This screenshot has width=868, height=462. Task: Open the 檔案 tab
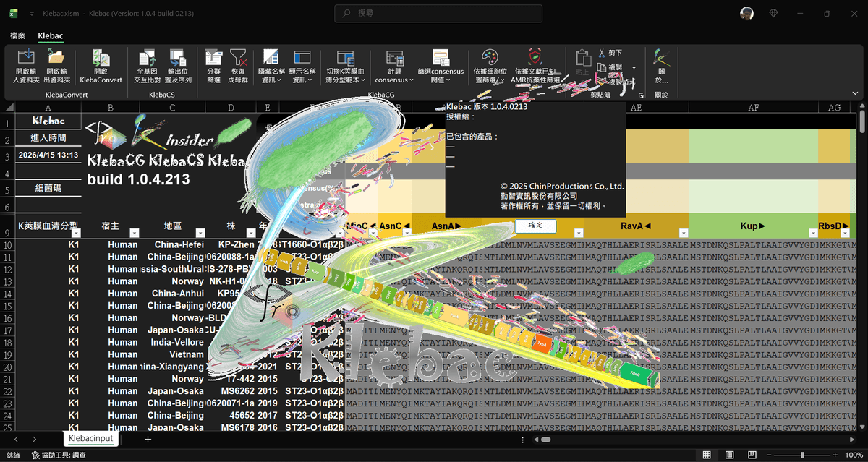[x=18, y=35]
